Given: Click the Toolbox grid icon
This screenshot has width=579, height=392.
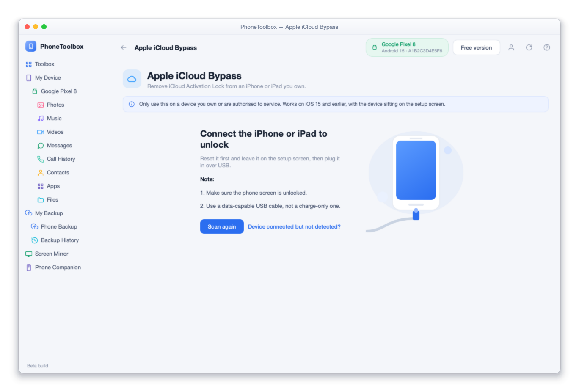Looking at the screenshot, I should point(29,64).
